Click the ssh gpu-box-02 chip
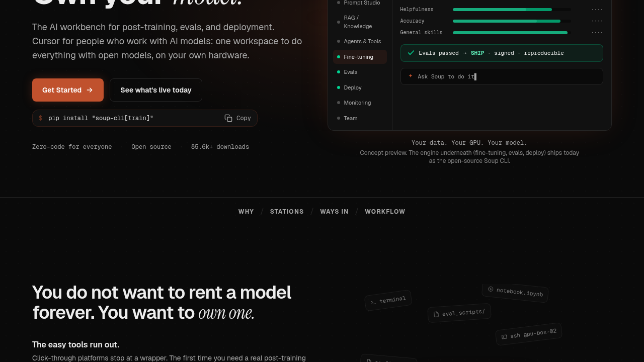 pyautogui.click(x=529, y=334)
